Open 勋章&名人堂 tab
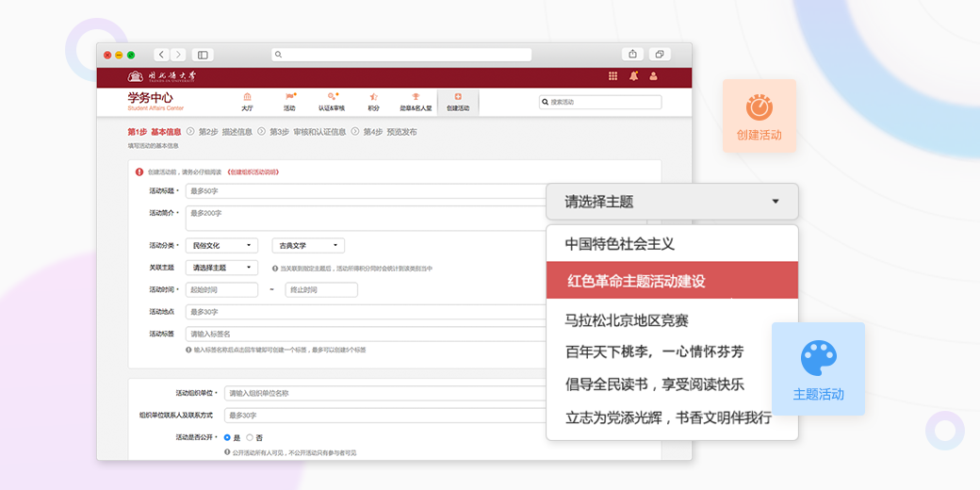The image size is (980, 490). pos(416,102)
